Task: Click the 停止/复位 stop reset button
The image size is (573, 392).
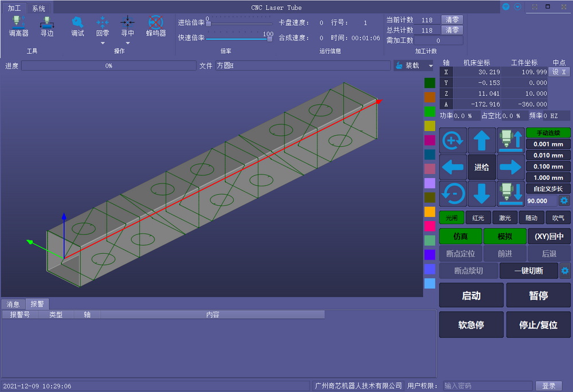Action: [538, 325]
